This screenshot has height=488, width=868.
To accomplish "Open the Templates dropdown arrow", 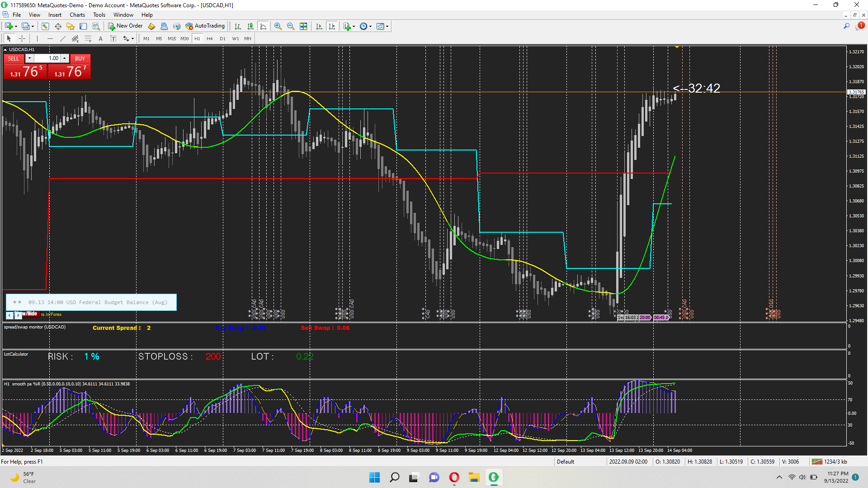I will pos(387,26).
